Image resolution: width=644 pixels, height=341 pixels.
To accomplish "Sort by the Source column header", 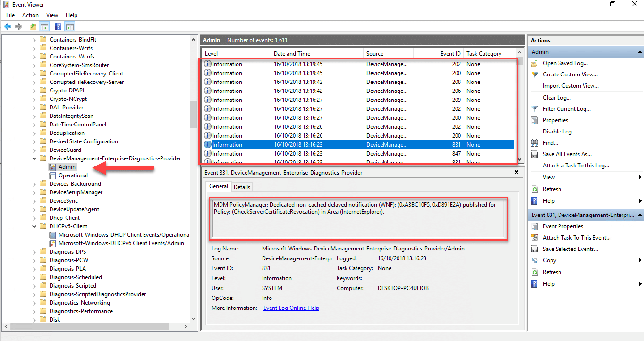I will point(387,54).
